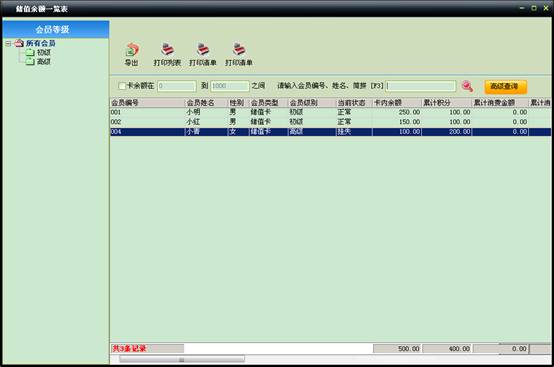554x367 pixels.
Task: Open the 初级 member level folder
Action: point(30,53)
